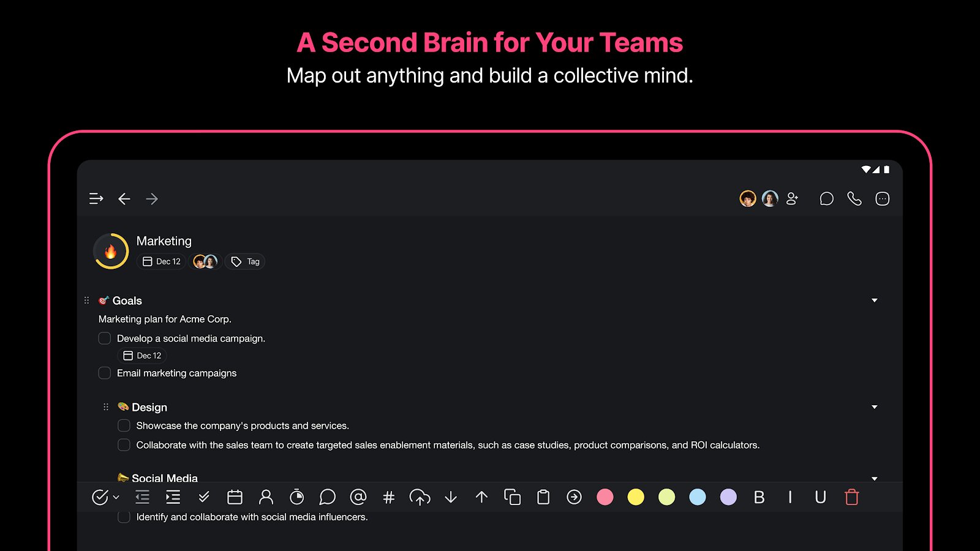Start a call with the phone icon

click(x=854, y=198)
